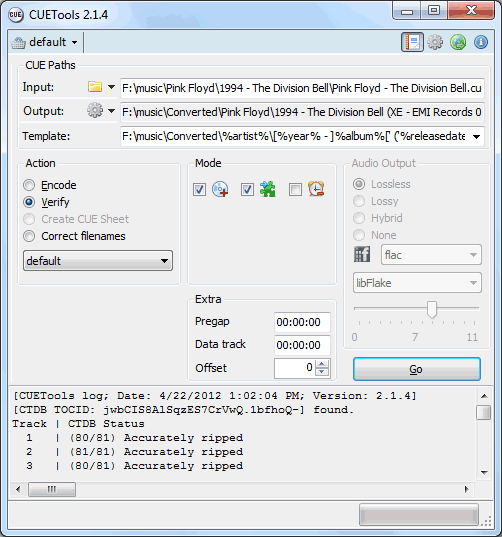The image size is (502, 537).
Task: Open the Input path dropdown arrow
Action: click(111, 87)
